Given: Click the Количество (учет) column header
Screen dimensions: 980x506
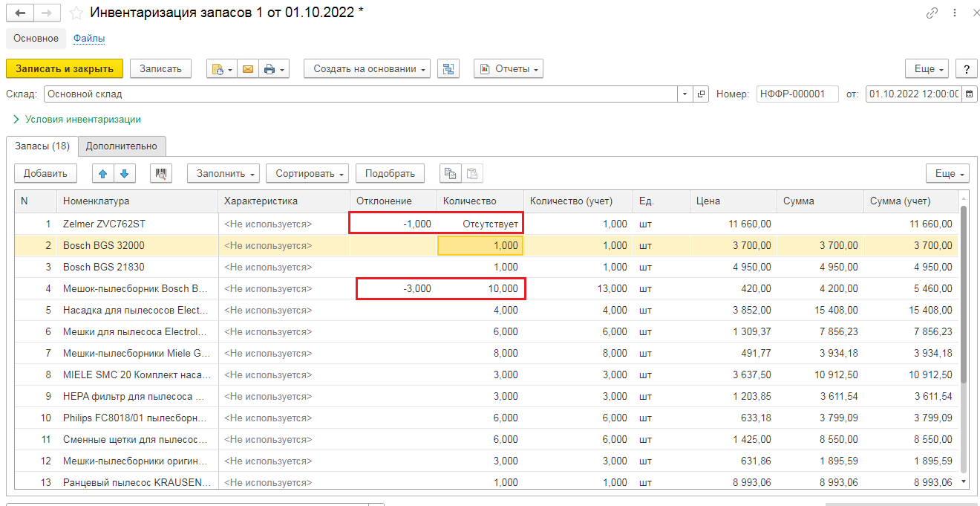Looking at the screenshot, I should (x=578, y=201).
